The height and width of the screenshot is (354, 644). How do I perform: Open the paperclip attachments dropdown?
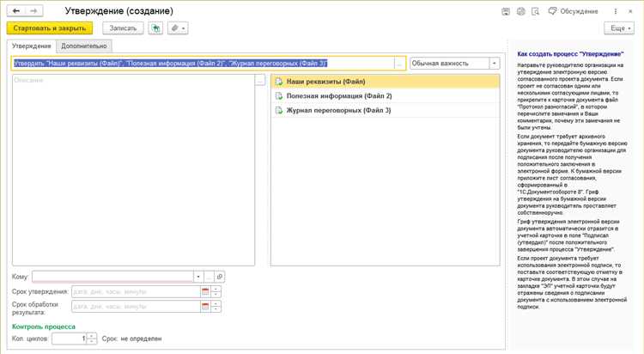178,28
